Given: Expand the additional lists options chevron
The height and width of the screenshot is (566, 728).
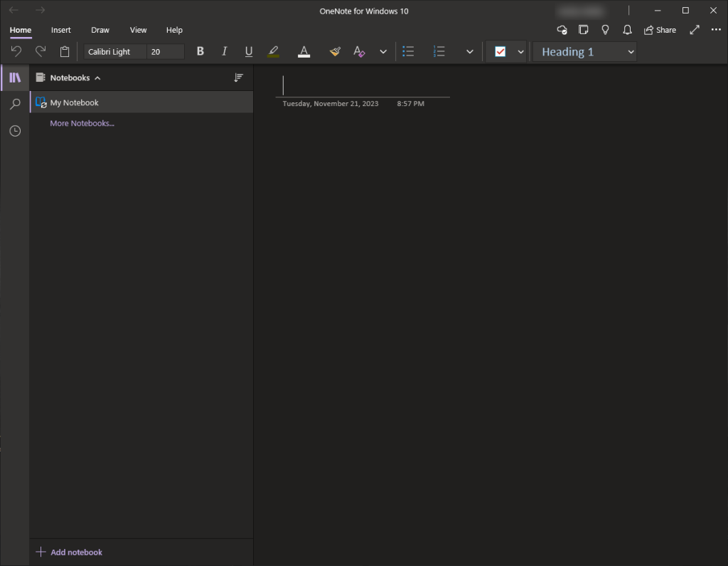Looking at the screenshot, I should [x=469, y=51].
